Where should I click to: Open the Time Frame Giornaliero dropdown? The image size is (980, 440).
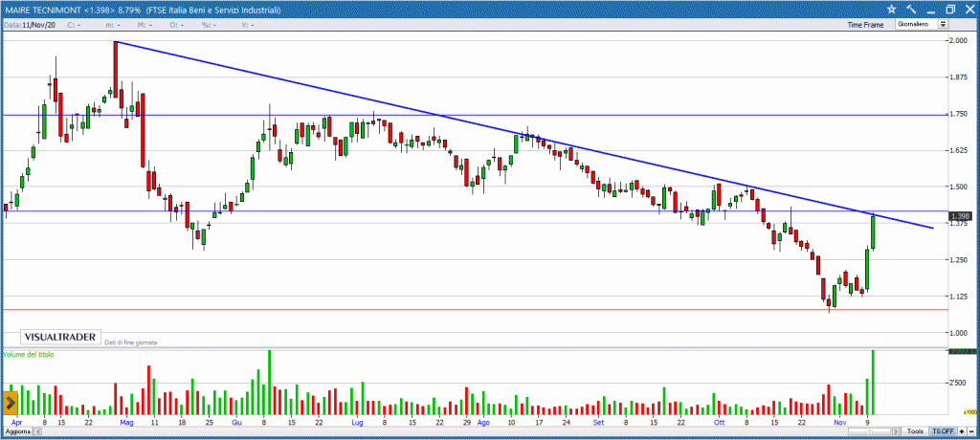coord(922,24)
